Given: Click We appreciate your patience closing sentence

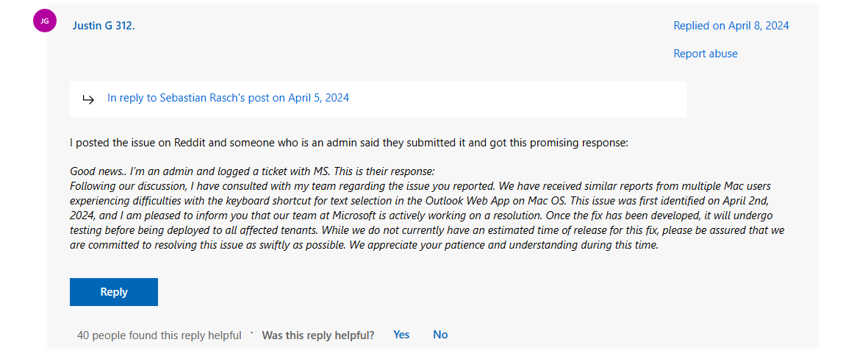Looking at the screenshot, I should (x=503, y=246).
